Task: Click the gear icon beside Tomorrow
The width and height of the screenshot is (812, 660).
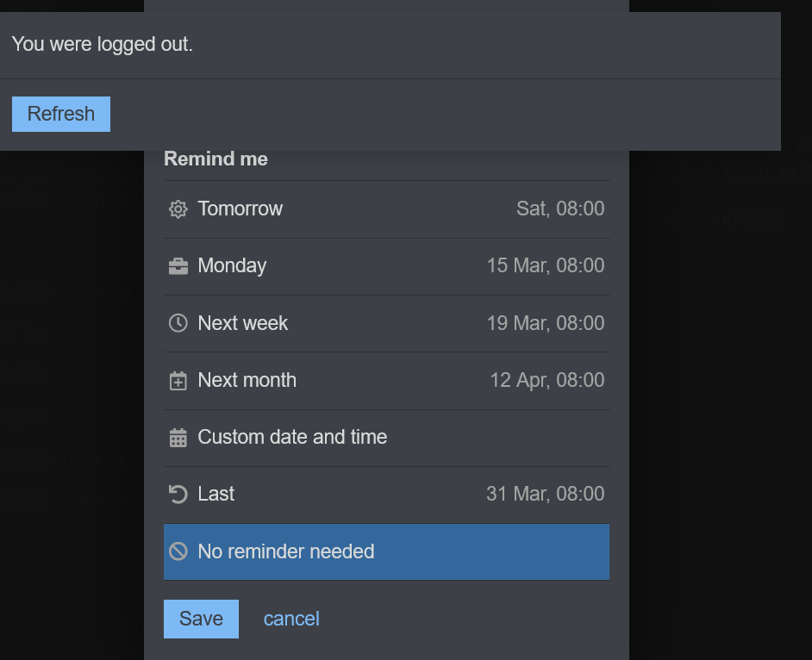Action: 178,209
